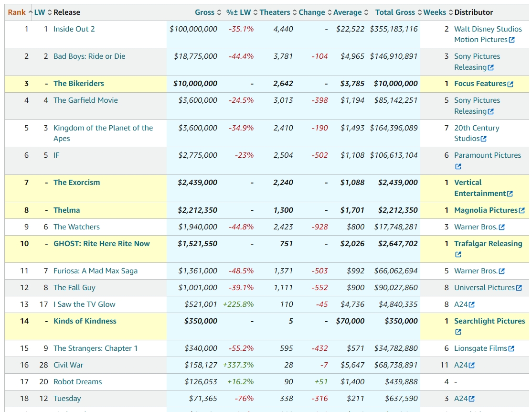The height and width of the screenshot is (412, 532).
Task: Sort by %± LW column header
Action: coord(242,12)
